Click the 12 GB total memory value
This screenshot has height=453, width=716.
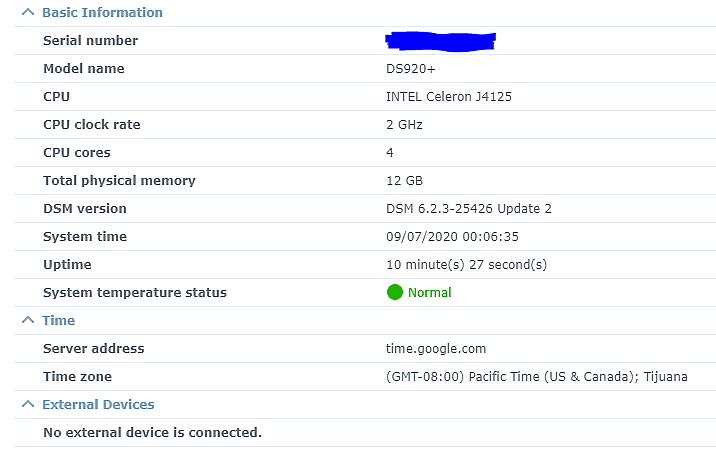click(x=405, y=180)
